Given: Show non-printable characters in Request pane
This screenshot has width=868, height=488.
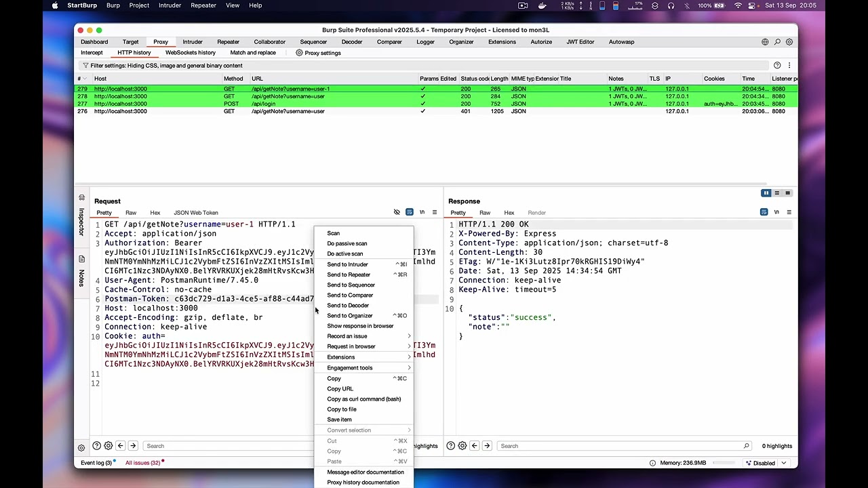Looking at the screenshot, I should 422,212.
